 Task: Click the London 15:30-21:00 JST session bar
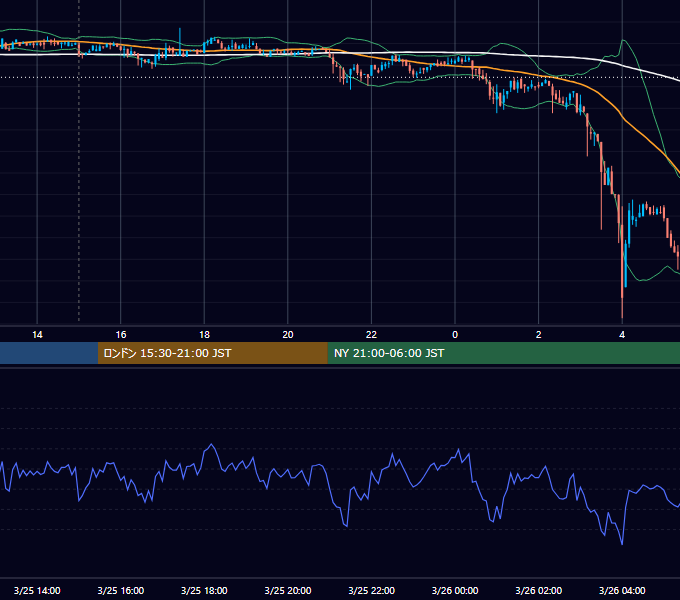pyautogui.click(x=212, y=353)
